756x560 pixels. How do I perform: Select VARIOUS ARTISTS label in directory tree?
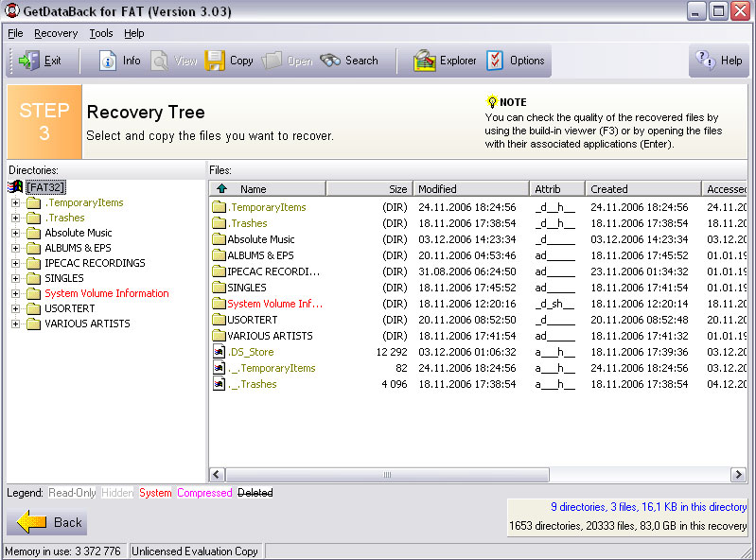(87, 324)
